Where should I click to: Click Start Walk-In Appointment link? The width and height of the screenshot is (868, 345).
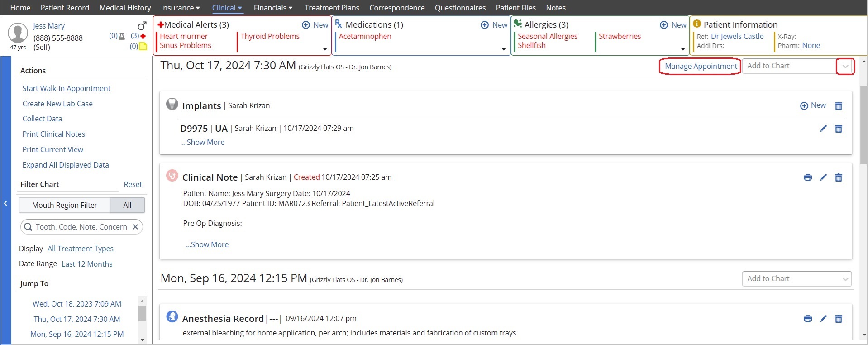(x=66, y=88)
